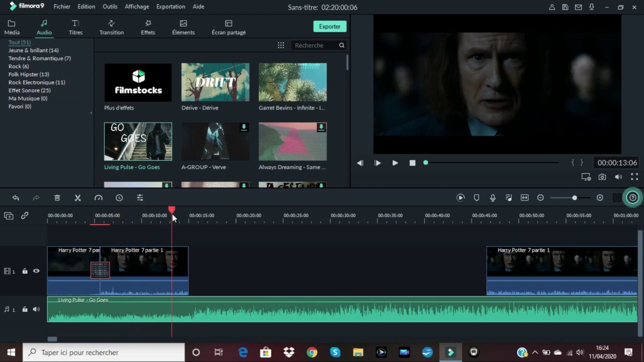Open the Windows Start menu
Viewport: 644px width, 362px height.
click(x=11, y=352)
